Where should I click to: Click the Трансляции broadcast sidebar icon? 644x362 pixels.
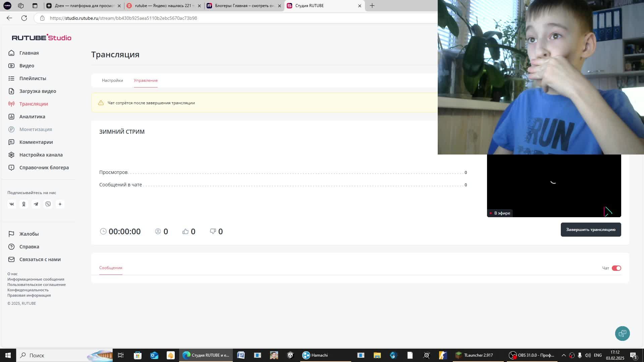[11, 104]
